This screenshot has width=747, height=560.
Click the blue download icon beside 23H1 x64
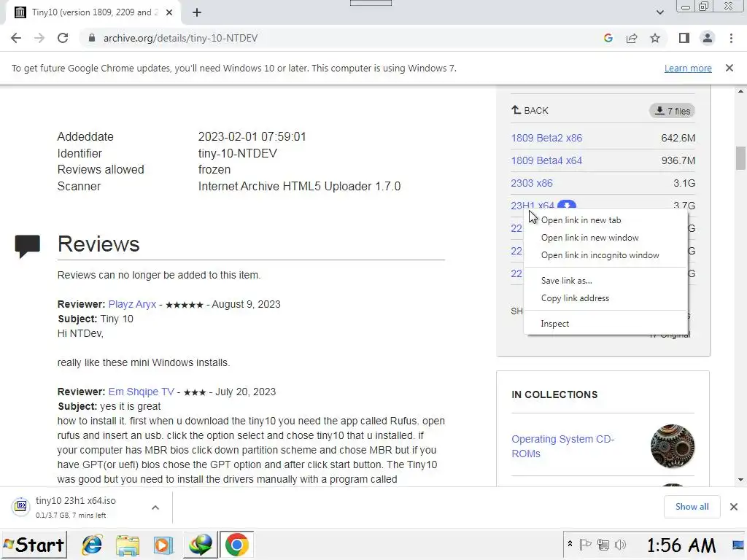(x=566, y=205)
